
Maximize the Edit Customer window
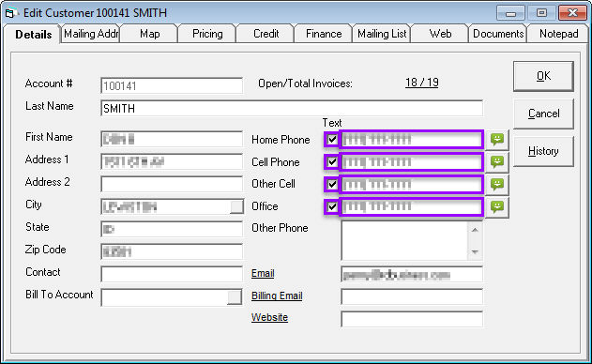pyautogui.click(x=541, y=13)
